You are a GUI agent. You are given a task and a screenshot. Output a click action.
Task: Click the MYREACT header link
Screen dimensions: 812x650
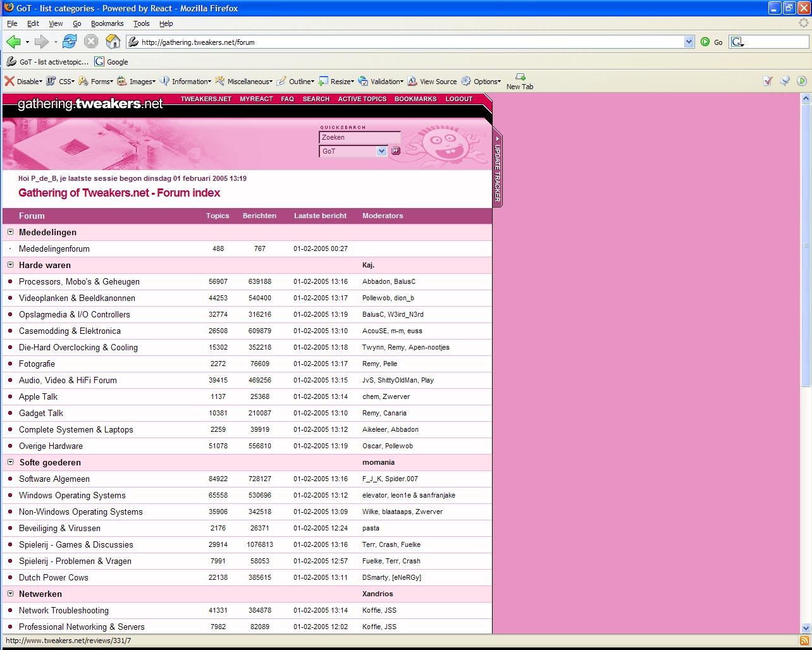(x=256, y=99)
